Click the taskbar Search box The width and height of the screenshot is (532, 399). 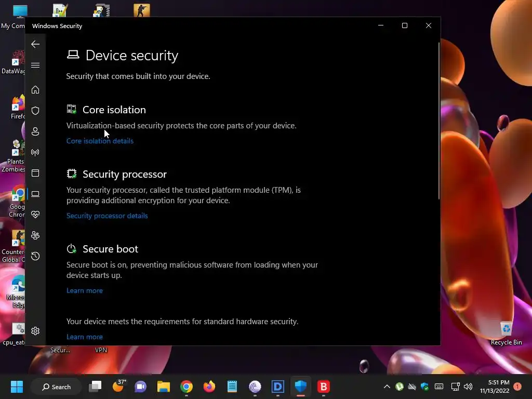point(56,387)
